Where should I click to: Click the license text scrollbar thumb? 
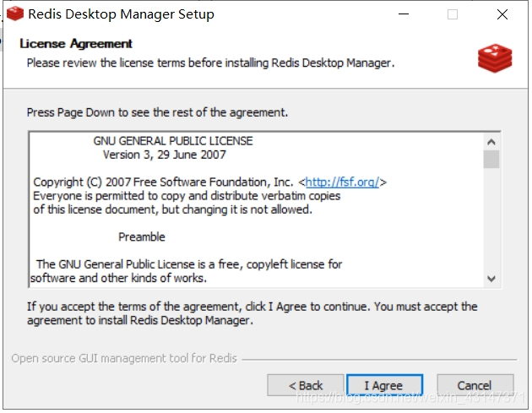491,159
